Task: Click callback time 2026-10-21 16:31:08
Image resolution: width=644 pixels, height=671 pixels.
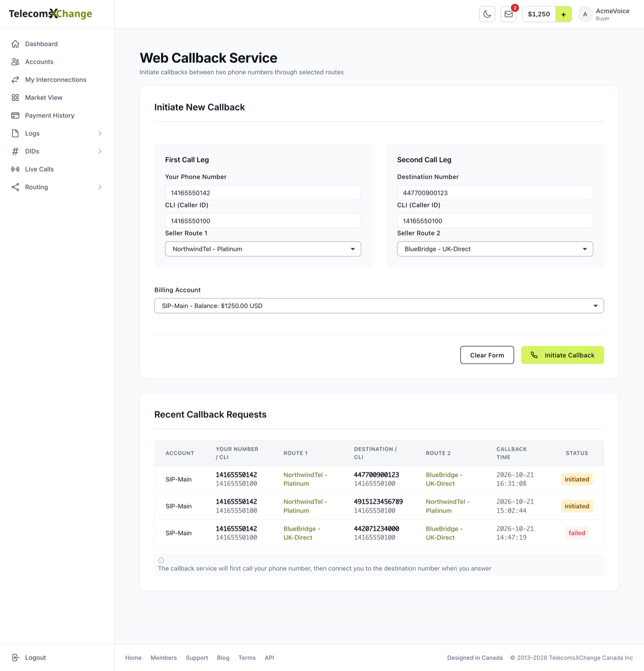Action: pyautogui.click(x=515, y=479)
